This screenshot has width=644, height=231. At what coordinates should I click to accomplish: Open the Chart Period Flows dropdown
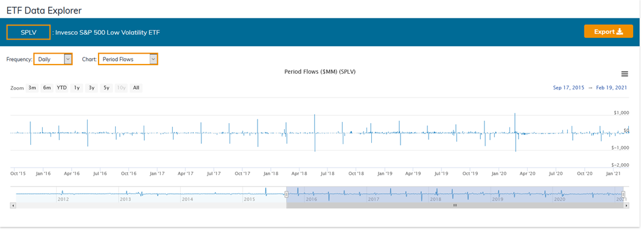pos(128,59)
